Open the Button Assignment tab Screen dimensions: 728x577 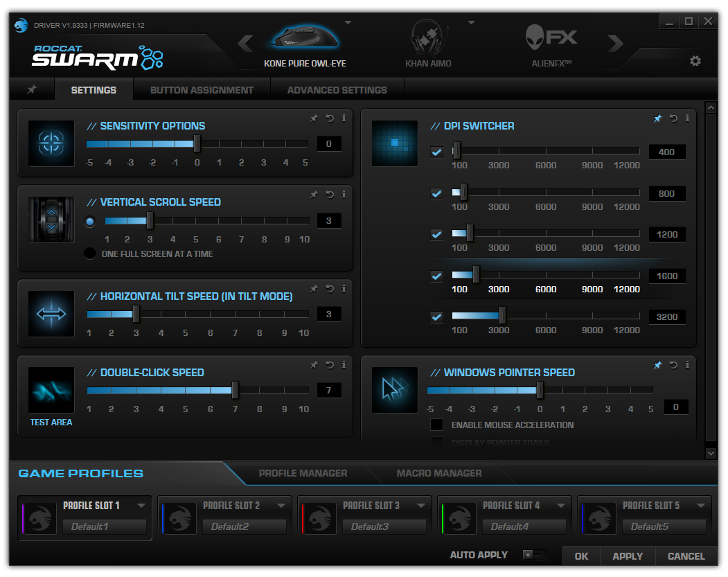click(202, 90)
